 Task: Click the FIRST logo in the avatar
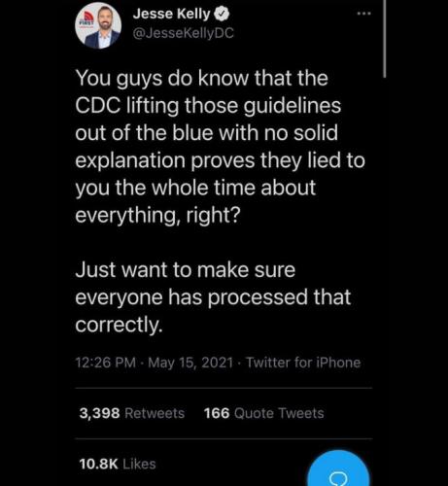pyautogui.click(x=85, y=20)
